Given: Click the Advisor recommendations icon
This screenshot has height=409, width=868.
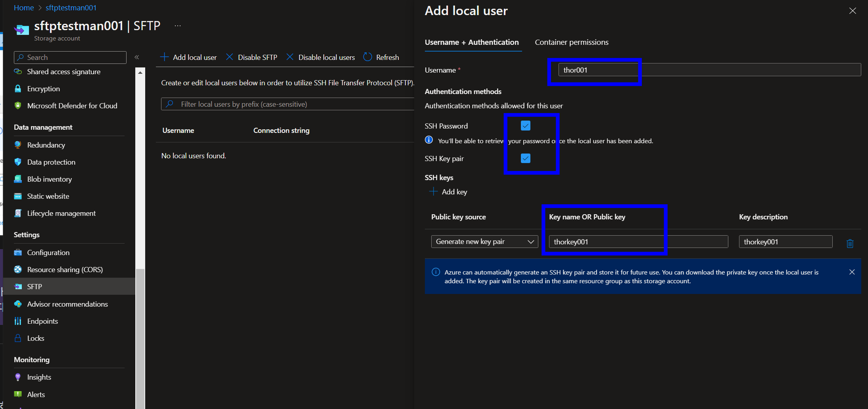Looking at the screenshot, I should [18, 304].
